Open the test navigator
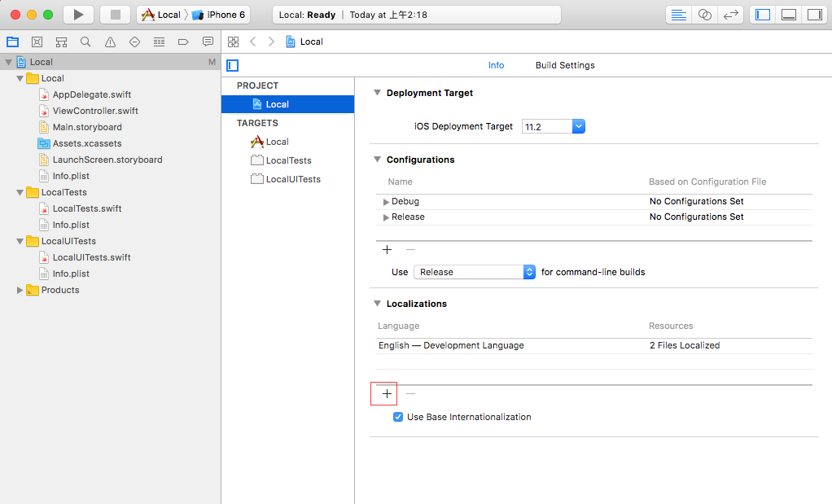This screenshot has height=504, width=832. [x=135, y=42]
